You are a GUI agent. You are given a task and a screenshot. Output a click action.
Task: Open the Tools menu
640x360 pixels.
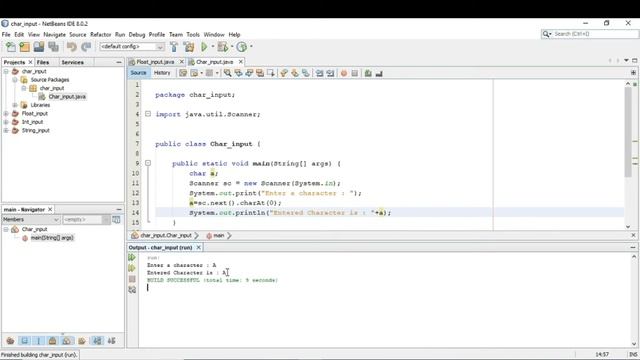193,35
